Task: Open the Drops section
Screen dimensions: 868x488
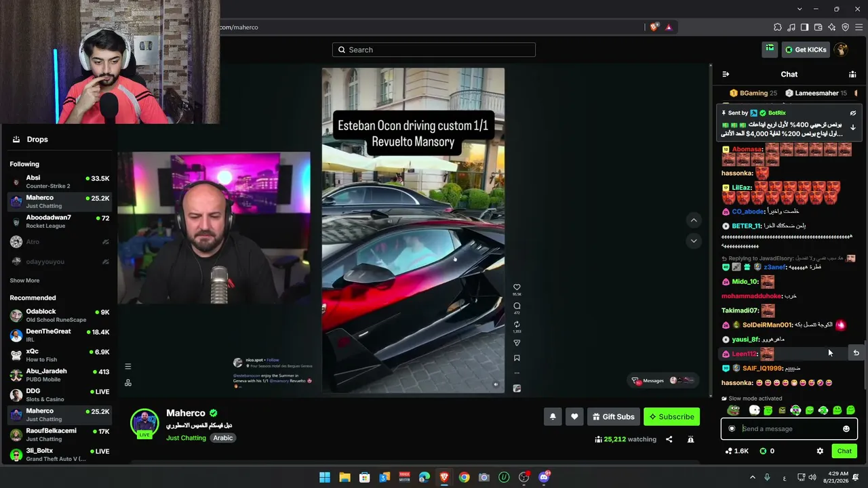Action: click(31, 139)
